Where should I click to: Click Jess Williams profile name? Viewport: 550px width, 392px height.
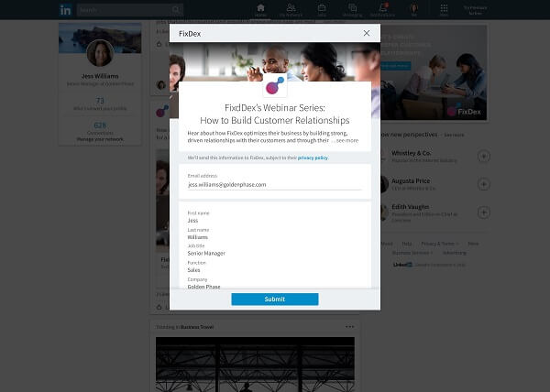click(x=100, y=76)
